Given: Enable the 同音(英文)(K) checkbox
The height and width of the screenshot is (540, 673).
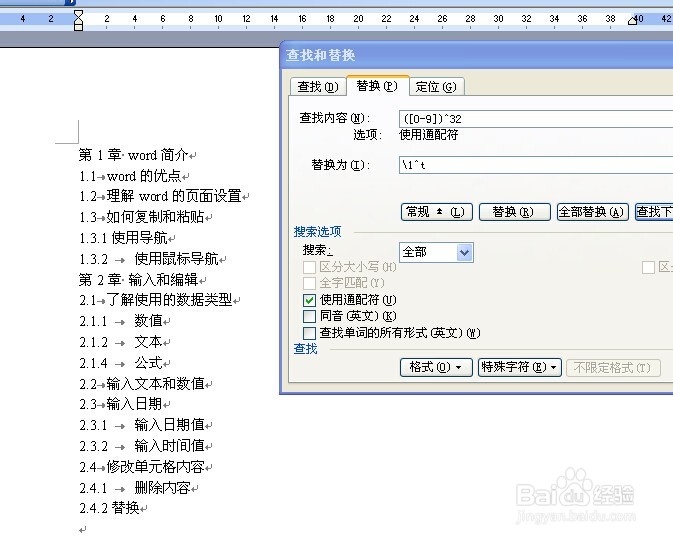Looking at the screenshot, I should coord(309,316).
